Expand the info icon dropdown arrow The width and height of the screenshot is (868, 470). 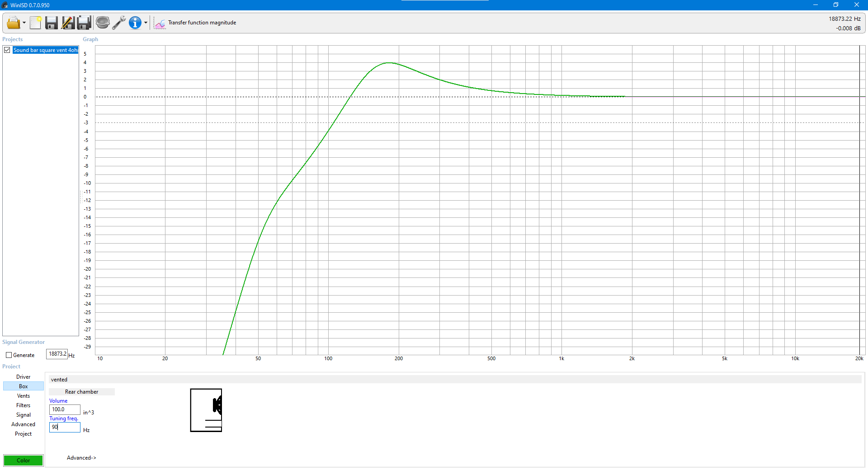pyautogui.click(x=146, y=23)
